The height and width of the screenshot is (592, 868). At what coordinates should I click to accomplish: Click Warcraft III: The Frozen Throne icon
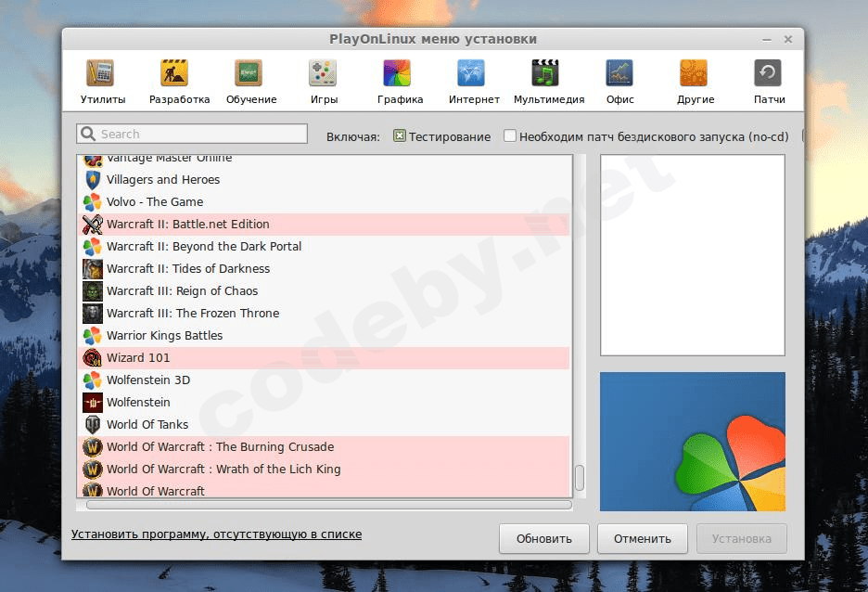(x=93, y=314)
